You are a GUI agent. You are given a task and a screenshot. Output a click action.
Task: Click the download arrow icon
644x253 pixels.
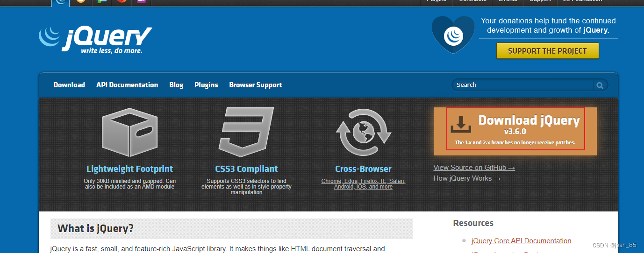tap(461, 124)
